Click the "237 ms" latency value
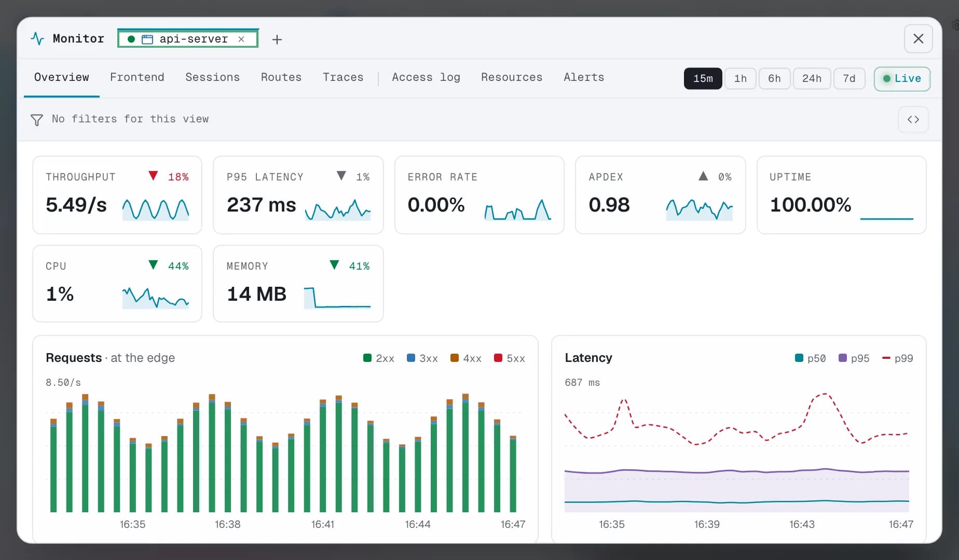 pyautogui.click(x=261, y=205)
